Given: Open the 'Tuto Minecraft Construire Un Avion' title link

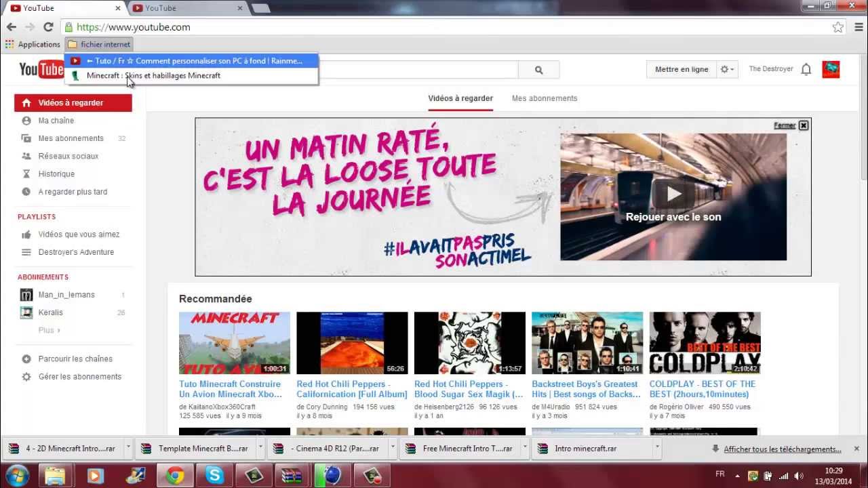Looking at the screenshot, I should pos(231,389).
